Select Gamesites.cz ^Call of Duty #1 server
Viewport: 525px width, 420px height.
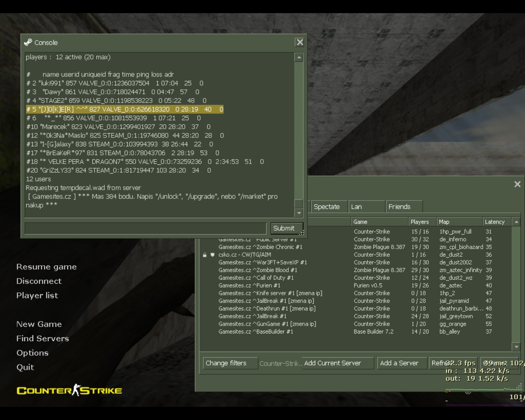pyautogui.click(x=355, y=278)
